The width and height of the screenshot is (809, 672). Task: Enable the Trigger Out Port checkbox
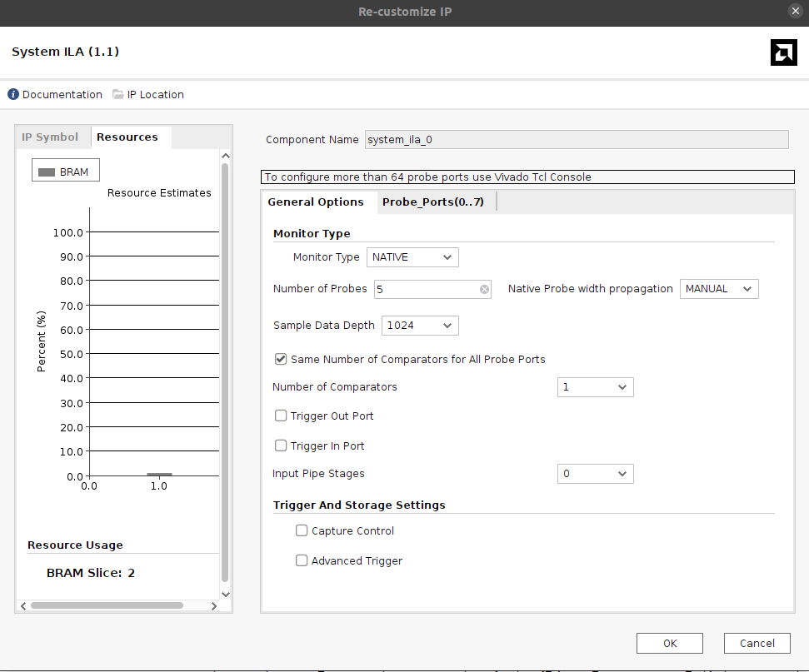[x=281, y=416]
